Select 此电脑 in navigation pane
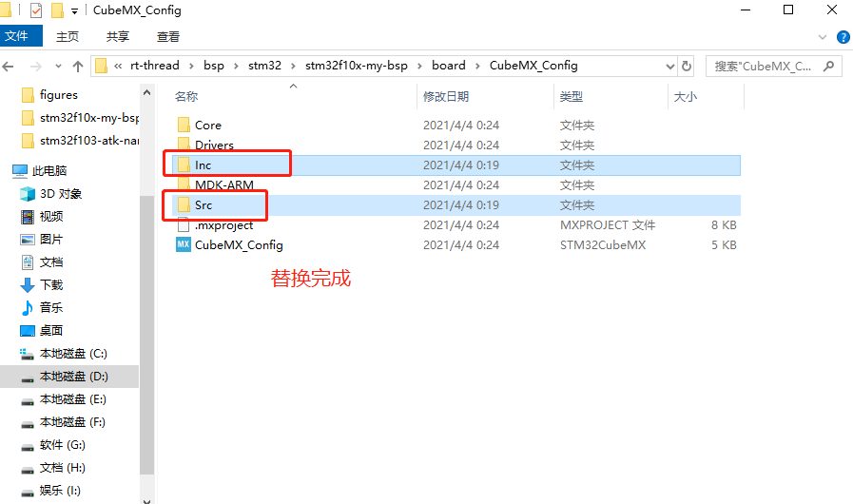Image resolution: width=853 pixels, height=504 pixels. coord(48,171)
